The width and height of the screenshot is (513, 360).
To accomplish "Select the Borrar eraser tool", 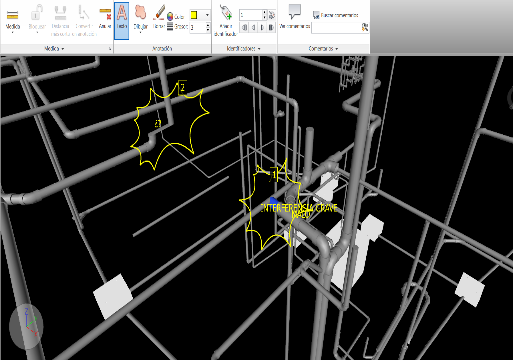I will [159, 17].
